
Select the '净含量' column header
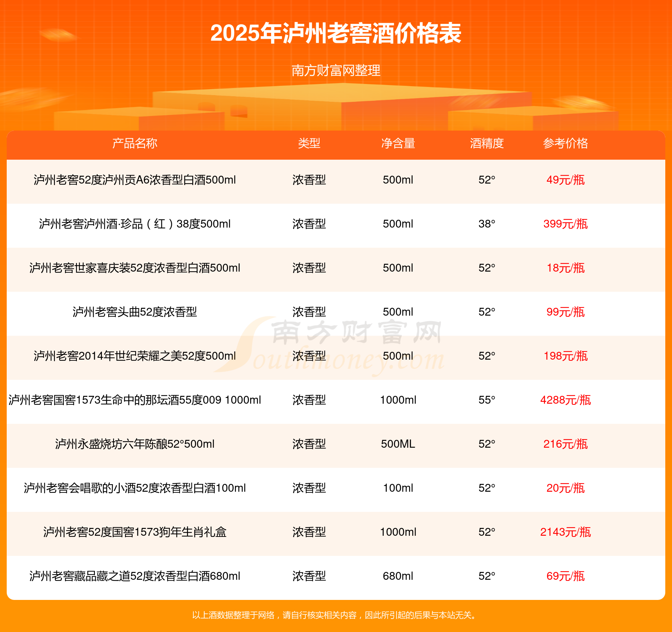click(x=398, y=143)
